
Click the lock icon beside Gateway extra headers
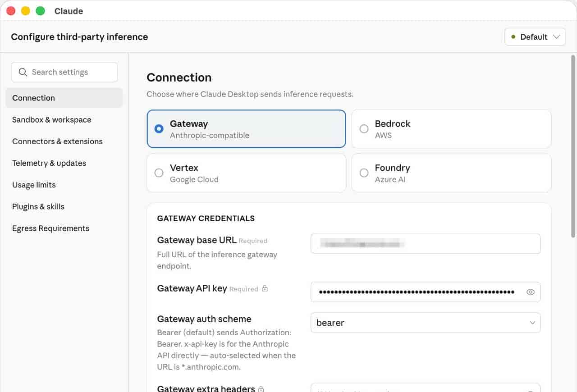click(261, 388)
